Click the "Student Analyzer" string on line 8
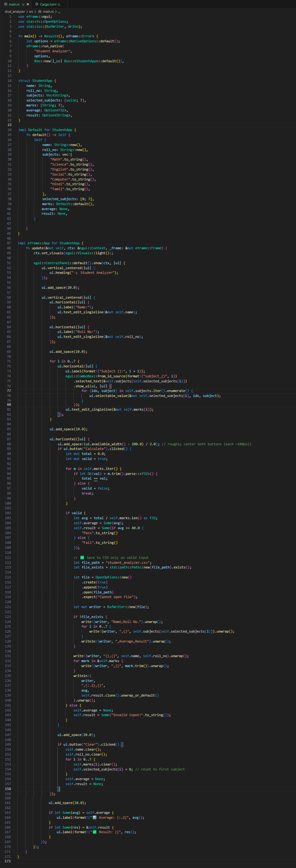Screen dimensions: 296x868 pos(53,51)
